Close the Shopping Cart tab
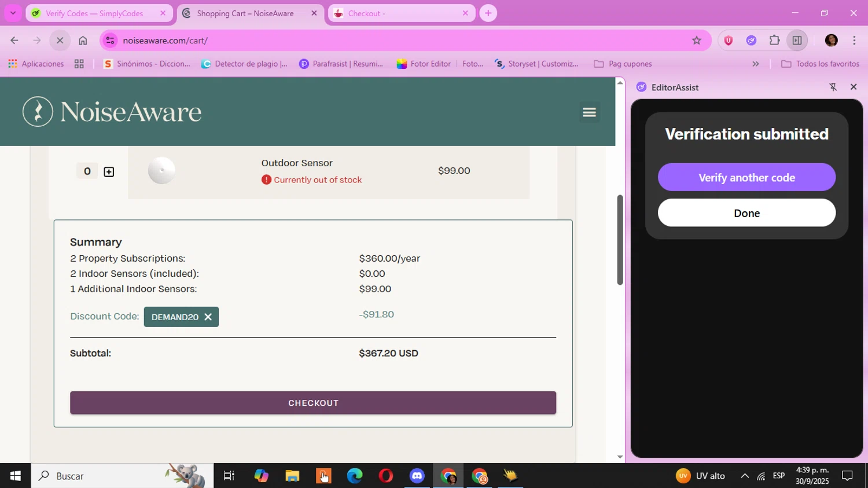 (x=314, y=13)
